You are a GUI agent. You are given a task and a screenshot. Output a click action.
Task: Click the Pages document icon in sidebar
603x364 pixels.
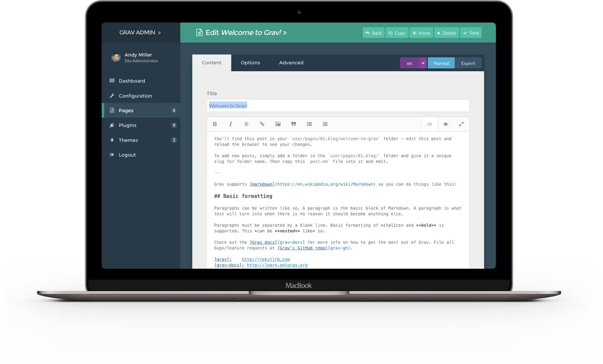click(x=112, y=110)
